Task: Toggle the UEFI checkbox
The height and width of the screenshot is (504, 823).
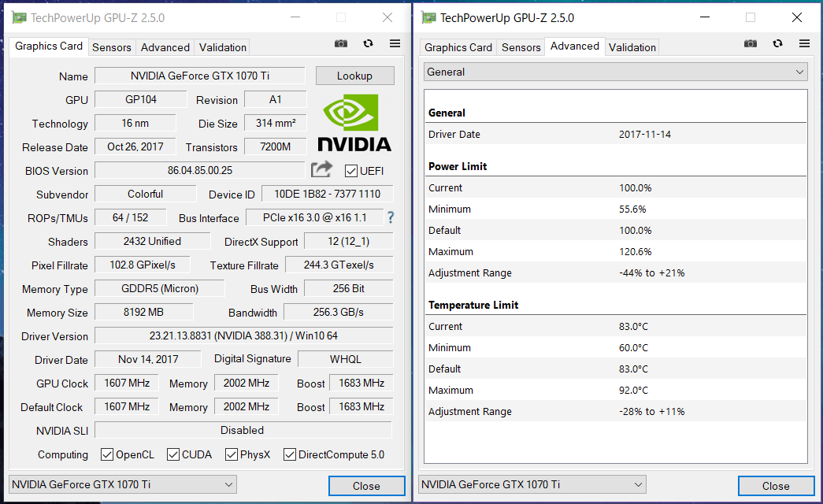Action: pyautogui.click(x=351, y=171)
